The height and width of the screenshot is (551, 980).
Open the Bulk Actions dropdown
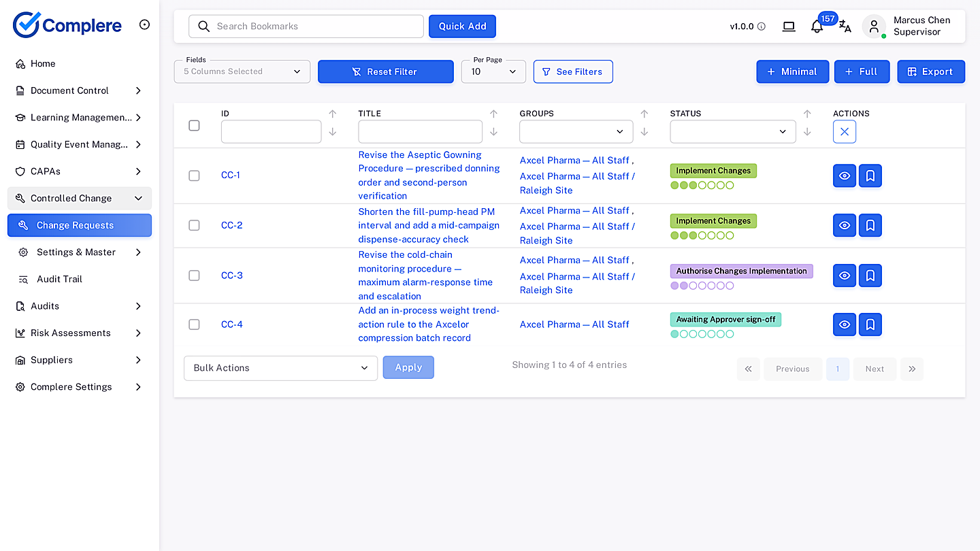click(280, 368)
